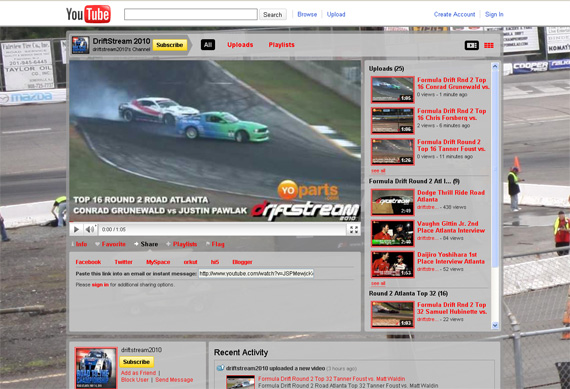Open the Flag option under the video
The width and height of the screenshot is (570, 389).
point(215,244)
